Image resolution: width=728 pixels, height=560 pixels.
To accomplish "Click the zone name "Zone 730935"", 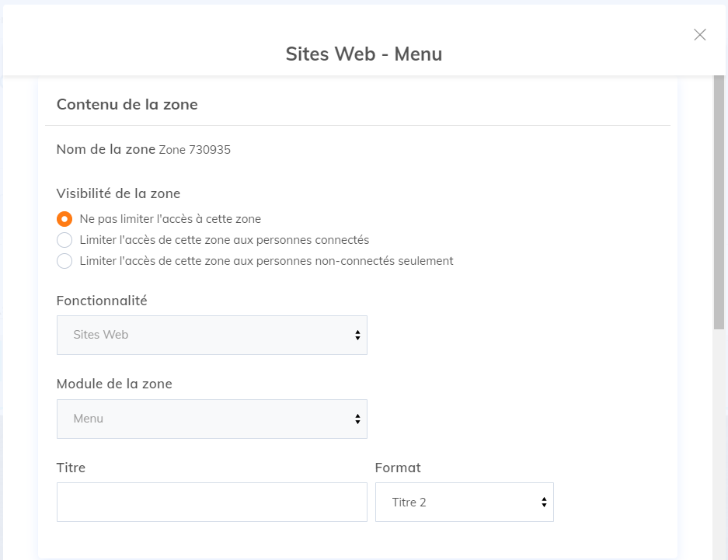I will 194,150.
